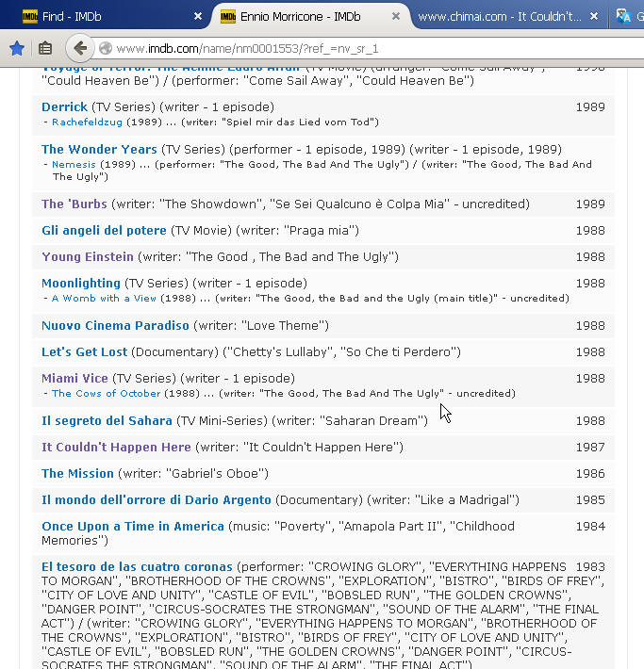Close the www.chimai.com tab
The width and height of the screenshot is (644, 669).
pyautogui.click(x=594, y=16)
